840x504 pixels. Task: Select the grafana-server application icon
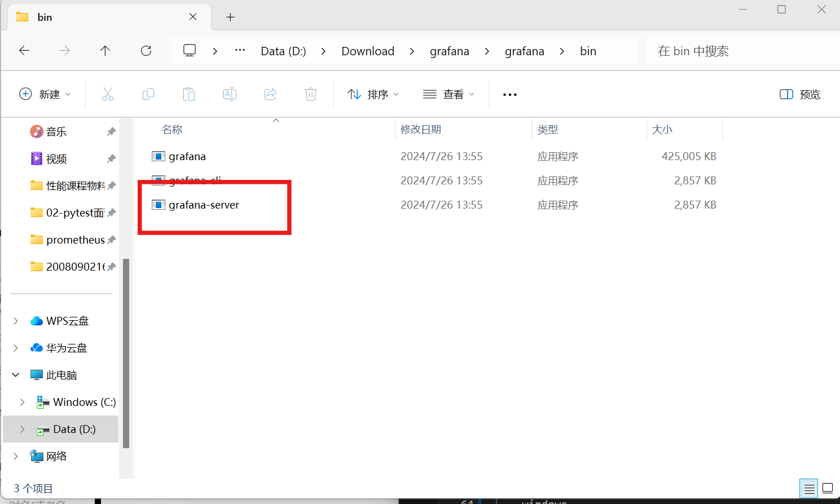pyautogui.click(x=159, y=205)
